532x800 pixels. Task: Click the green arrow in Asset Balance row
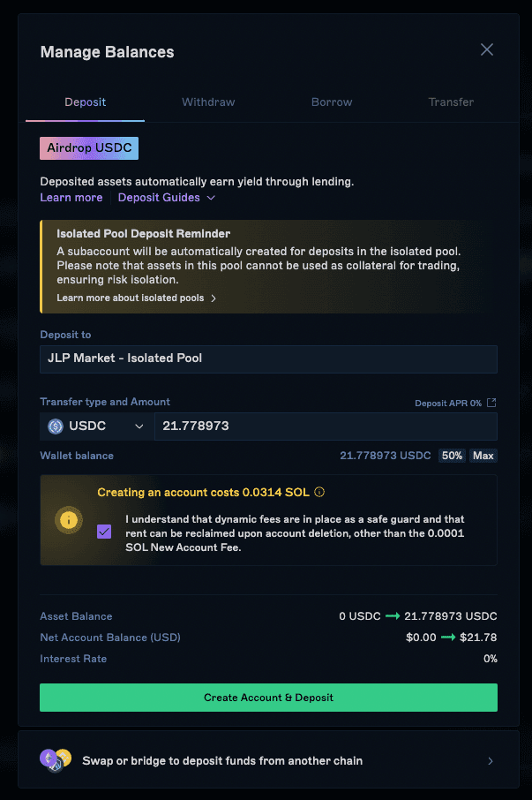click(393, 615)
